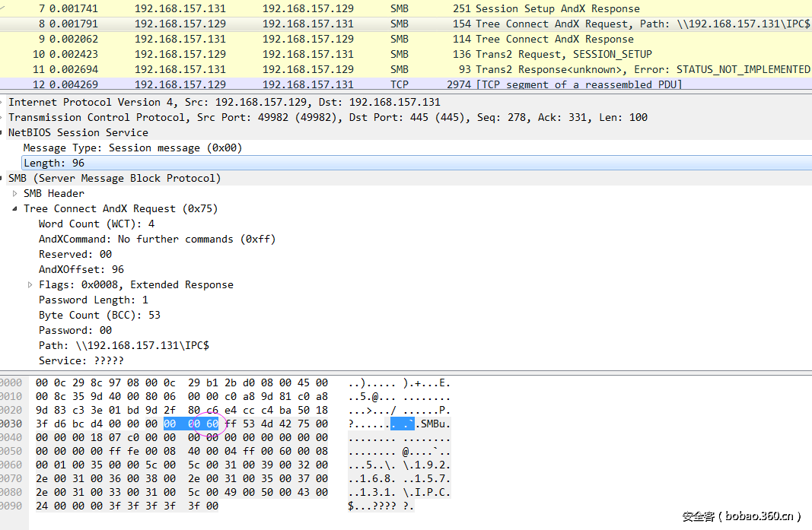Collapse the NetBIOS Session Service node
Image resolution: width=812 pixels, height=530 pixels.
click(3, 133)
